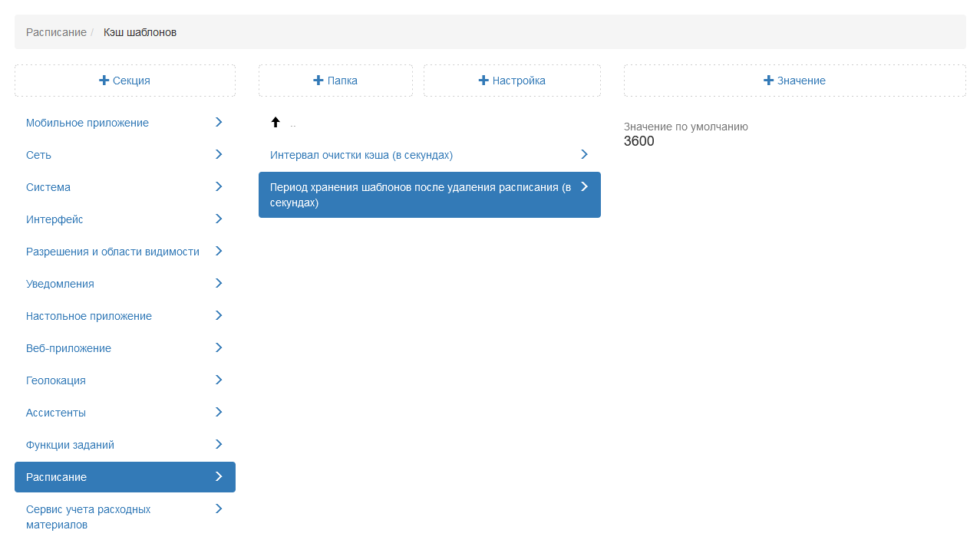Click the up arrow to go to parent folder

coord(276,123)
